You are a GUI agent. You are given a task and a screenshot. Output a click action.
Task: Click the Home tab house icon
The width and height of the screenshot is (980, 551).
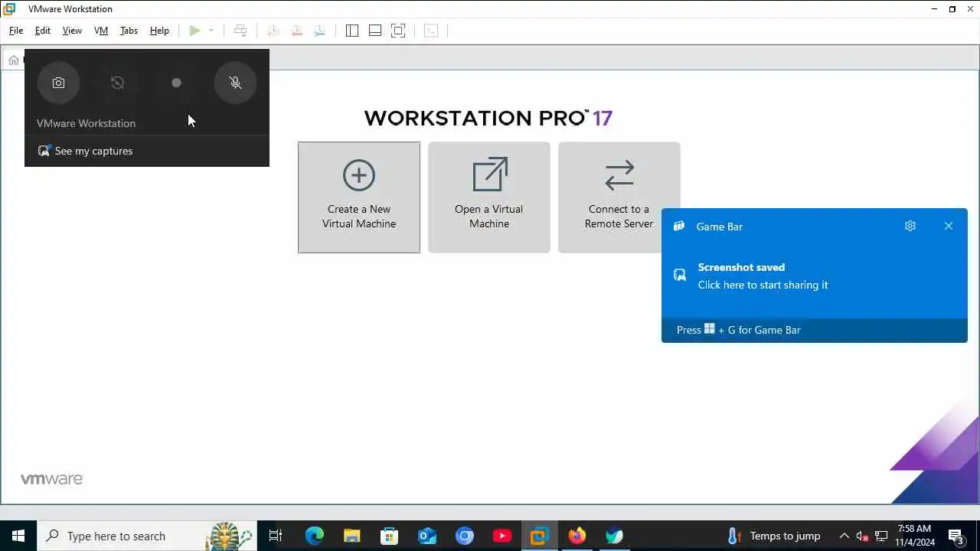click(x=14, y=60)
